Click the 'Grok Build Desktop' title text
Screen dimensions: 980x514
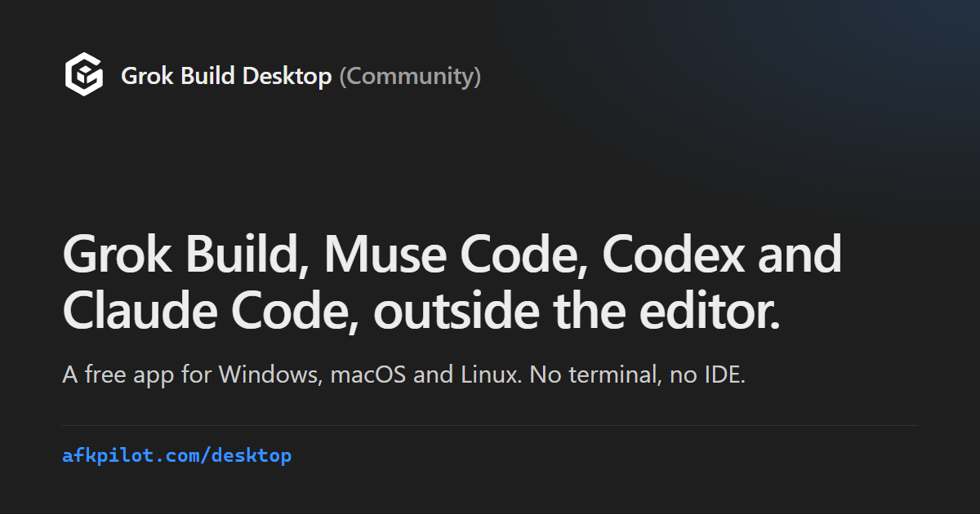pos(226,76)
